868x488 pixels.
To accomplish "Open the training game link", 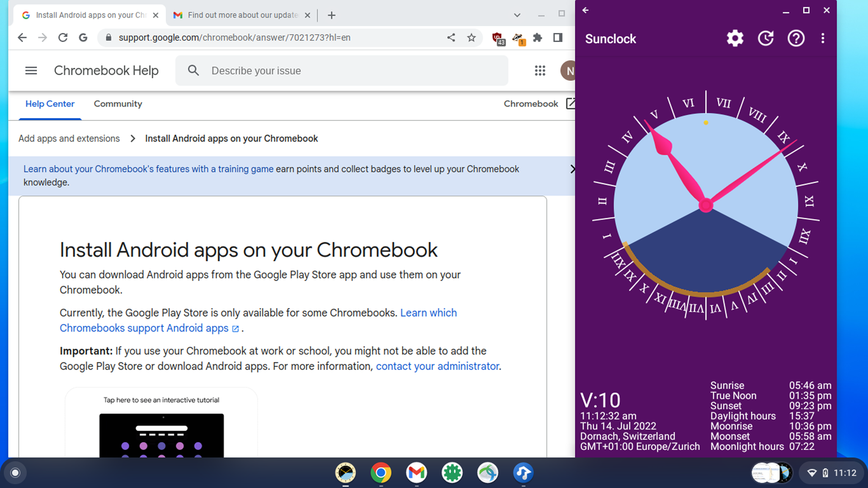I will coord(148,169).
